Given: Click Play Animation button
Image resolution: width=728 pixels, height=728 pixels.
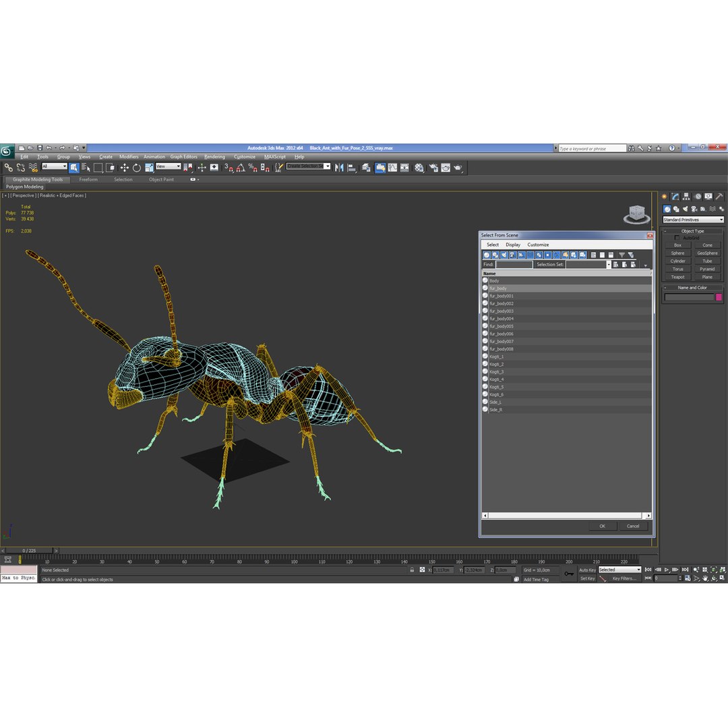Looking at the screenshot, I should tap(666, 570).
